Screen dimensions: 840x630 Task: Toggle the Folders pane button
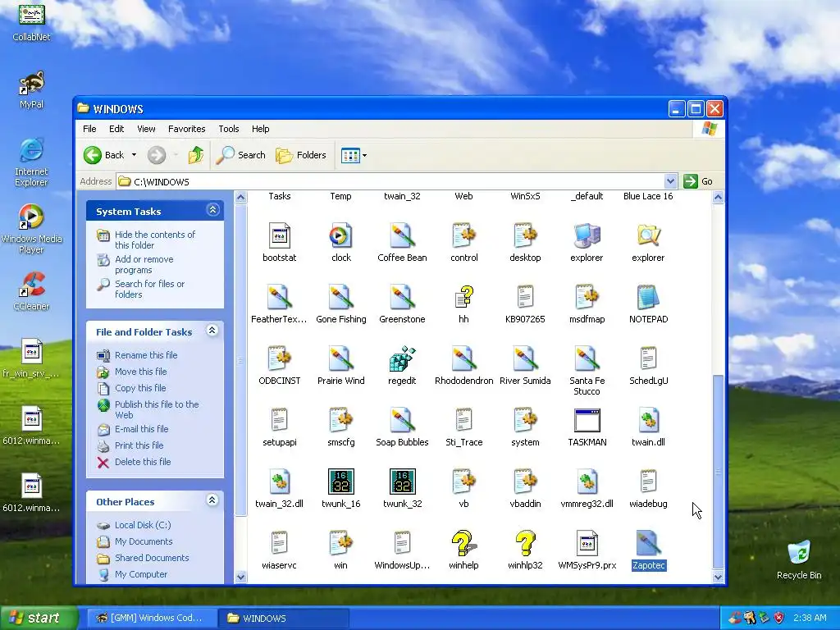click(x=301, y=155)
